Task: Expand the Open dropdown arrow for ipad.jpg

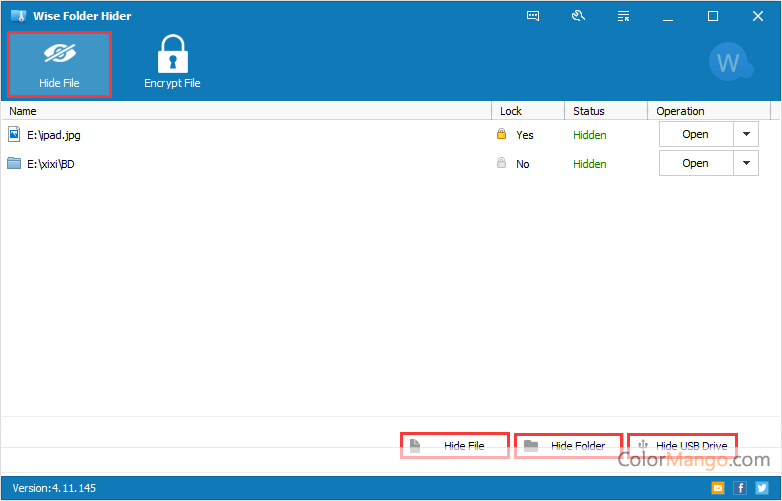Action: tap(746, 134)
